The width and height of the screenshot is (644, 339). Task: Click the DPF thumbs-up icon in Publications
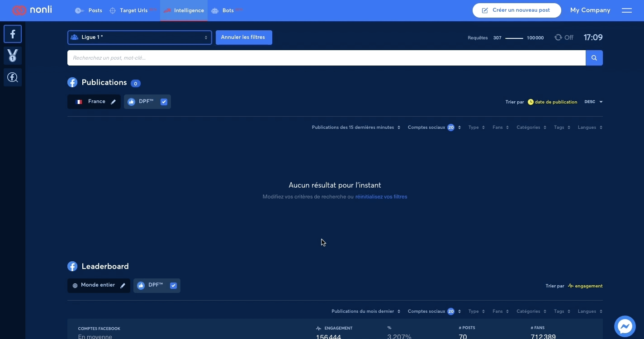pyautogui.click(x=131, y=102)
